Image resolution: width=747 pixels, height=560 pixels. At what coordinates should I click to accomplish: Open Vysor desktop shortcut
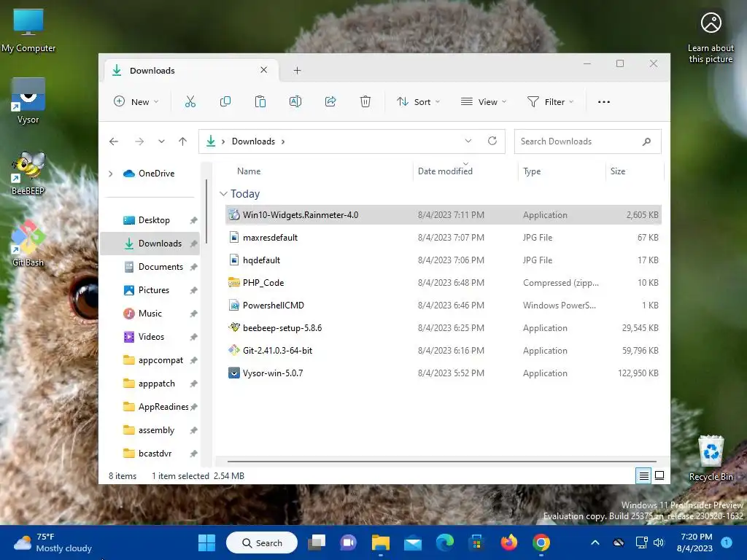coord(28,101)
